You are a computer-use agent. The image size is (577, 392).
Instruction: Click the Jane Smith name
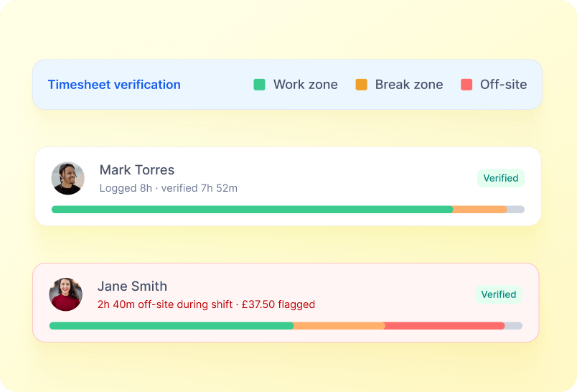132,286
